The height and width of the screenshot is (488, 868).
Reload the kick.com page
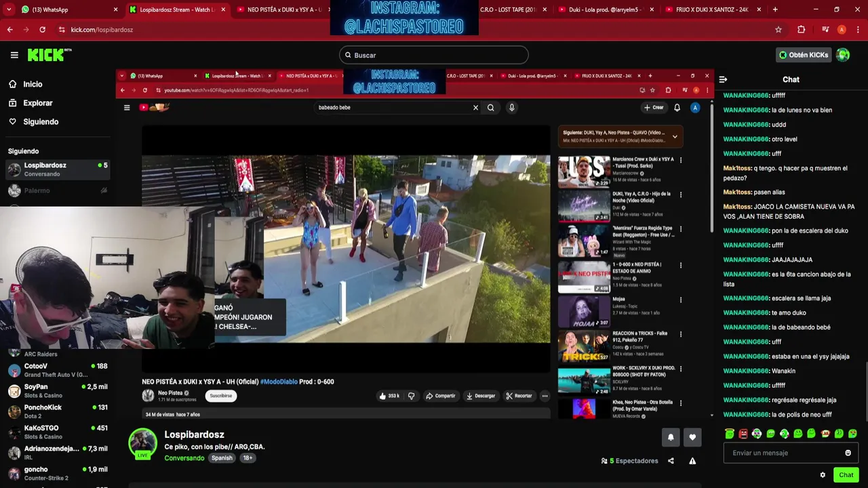click(x=42, y=30)
